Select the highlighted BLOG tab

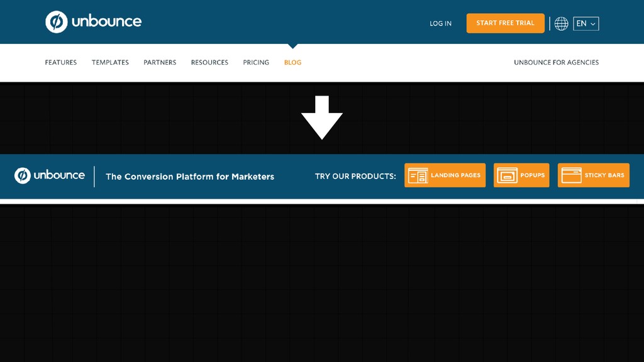click(x=293, y=62)
